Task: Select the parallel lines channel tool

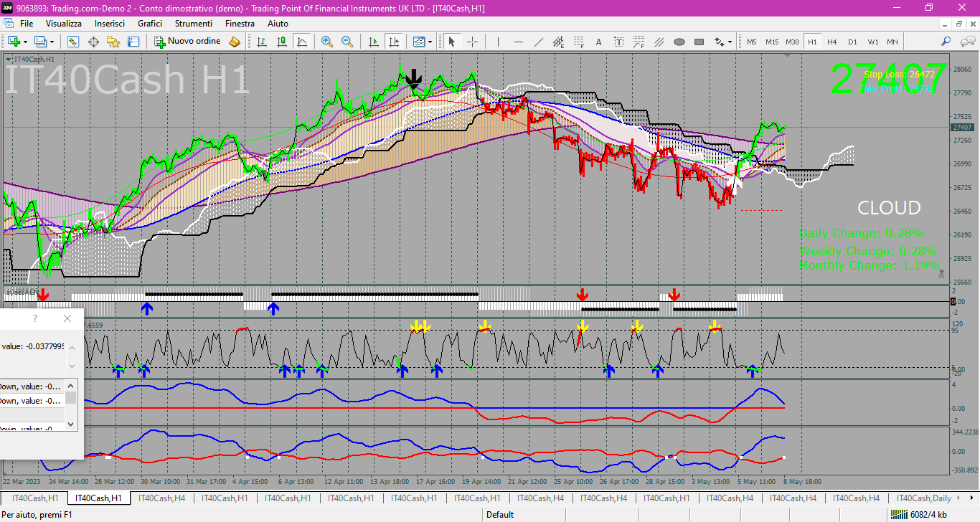Action: (659, 42)
